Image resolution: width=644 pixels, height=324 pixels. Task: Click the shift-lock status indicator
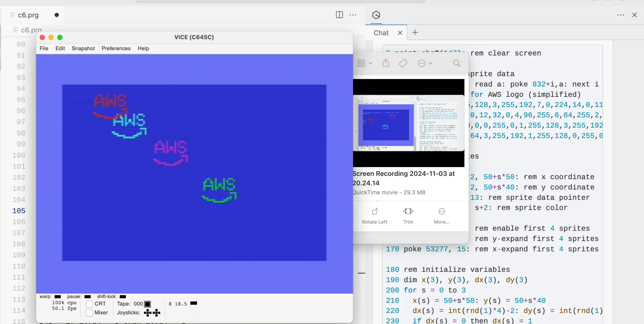point(123,297)
